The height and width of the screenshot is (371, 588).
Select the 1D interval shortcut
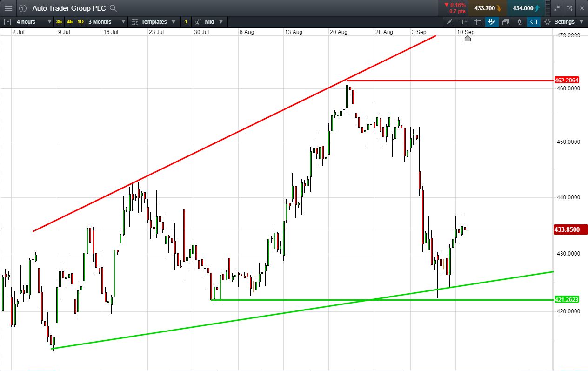point(80,22)
